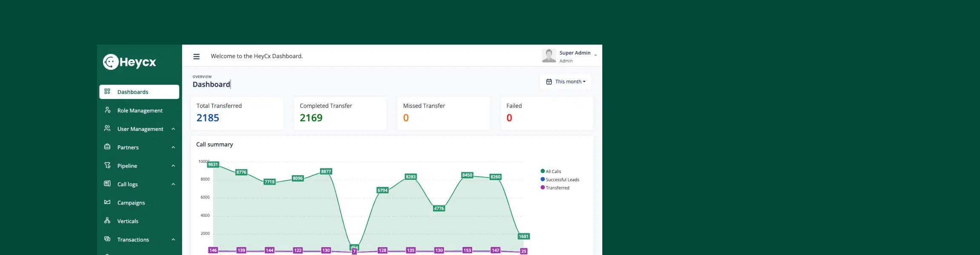
Task: Click the Failed card
Action: point(547,113)
